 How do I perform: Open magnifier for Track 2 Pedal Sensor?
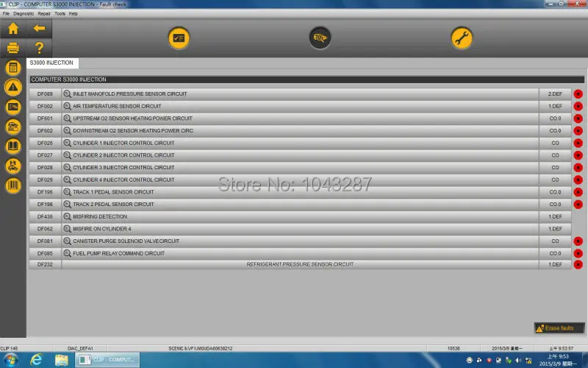coord(67,205)
